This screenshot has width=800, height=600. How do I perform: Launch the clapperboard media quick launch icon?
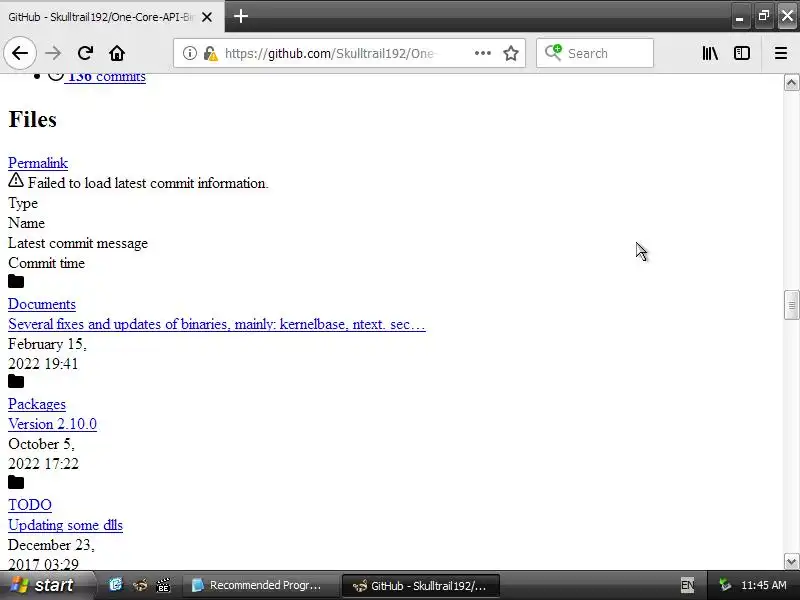pos(163,585)
